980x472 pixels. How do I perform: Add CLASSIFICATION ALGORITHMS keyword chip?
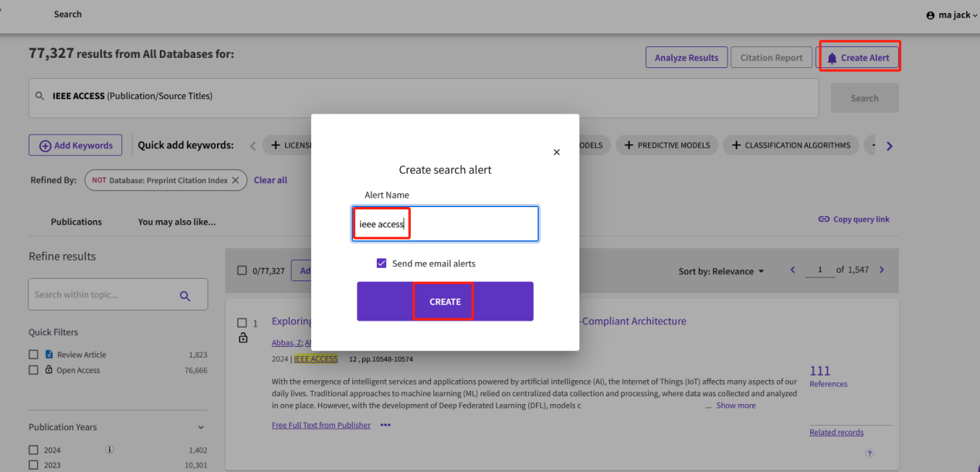click(x=791, y=145)
